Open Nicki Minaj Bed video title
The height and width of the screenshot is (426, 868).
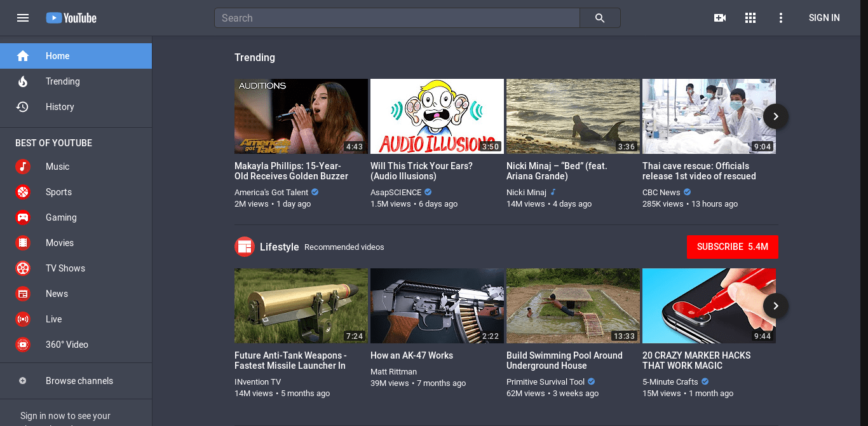[x=557, y=171]
